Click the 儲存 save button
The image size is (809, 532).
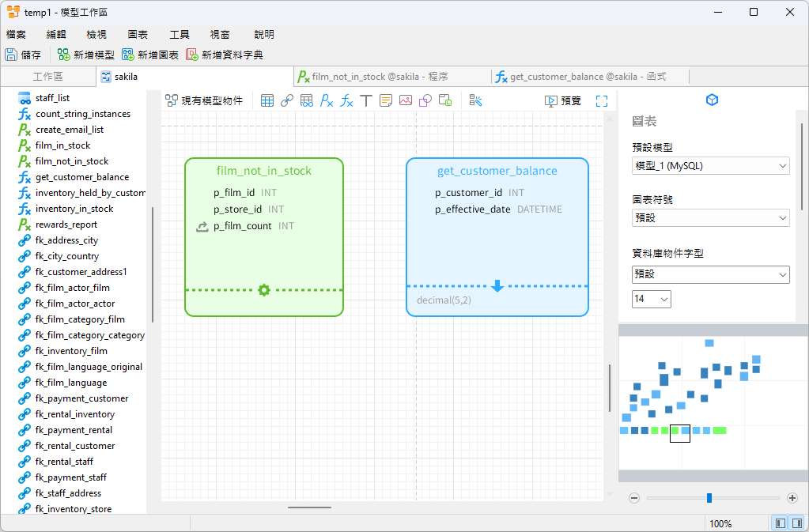(x=24, y=55)
